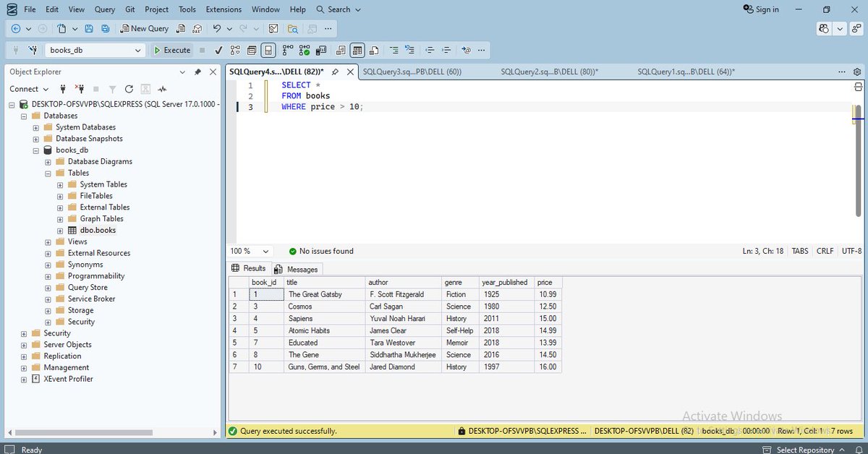
Task: Display the Estimated Execution Plan icon
Action: coord(235,50)
